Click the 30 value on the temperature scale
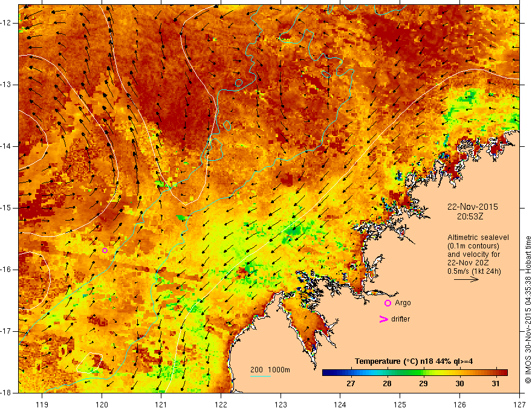The width and height of the screenshot is (532, 411). click(x=459, y=384)
